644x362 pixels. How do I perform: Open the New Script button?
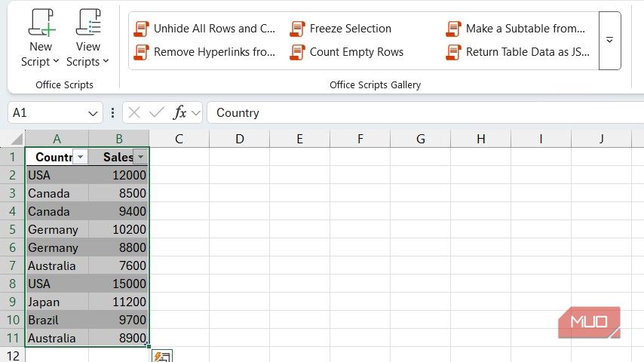click(x=40, y=38)
